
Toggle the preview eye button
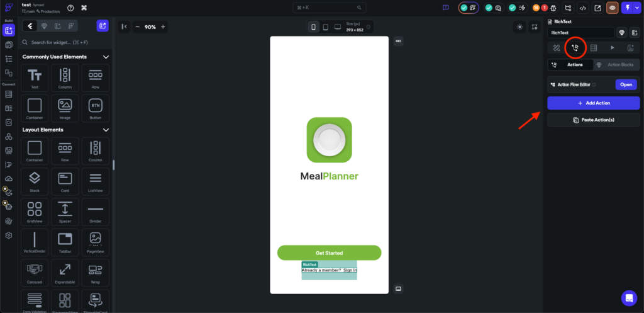tap(612, 8)
